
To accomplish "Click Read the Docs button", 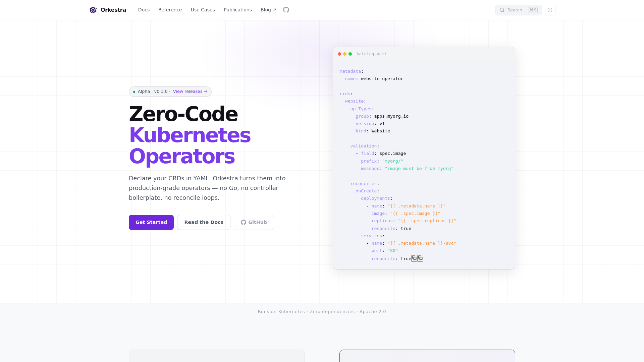I will coord(204,222).
